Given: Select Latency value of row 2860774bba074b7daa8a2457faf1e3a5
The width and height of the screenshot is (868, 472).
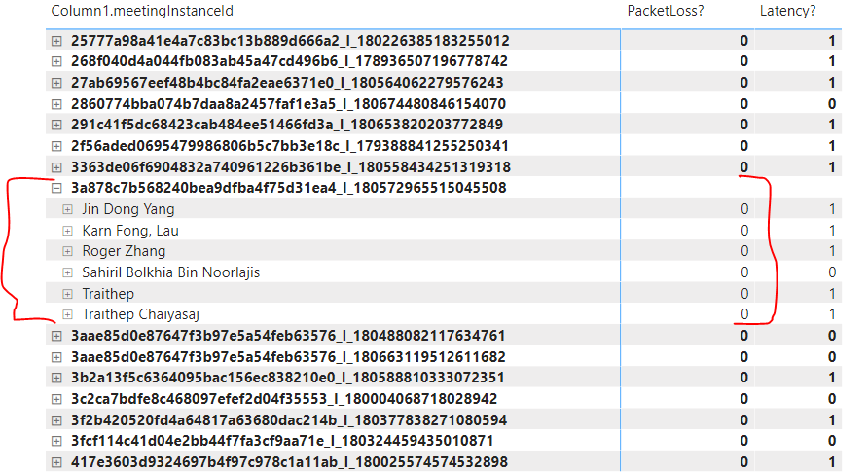Looking at the screenshot, I should click(x=832, y=104).
